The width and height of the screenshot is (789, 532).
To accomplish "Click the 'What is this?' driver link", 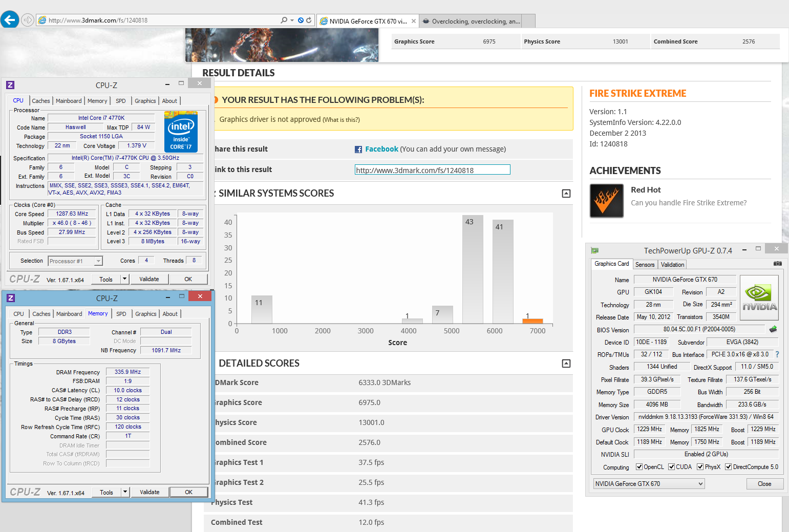I will point(341,120).
